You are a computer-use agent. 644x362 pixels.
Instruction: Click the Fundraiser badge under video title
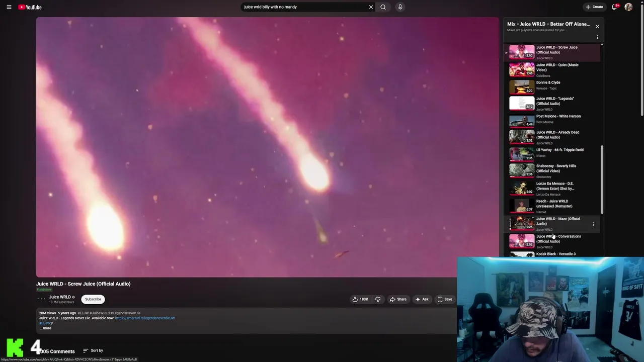tap(44, 290)
